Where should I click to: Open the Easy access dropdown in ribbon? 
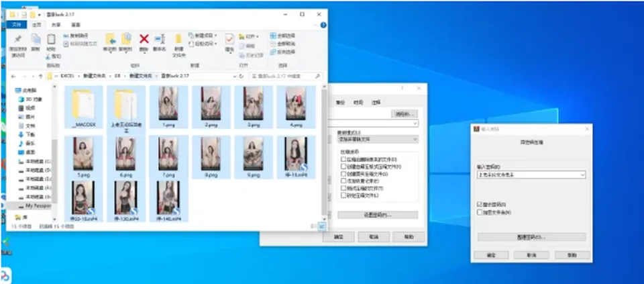[203, 44]
